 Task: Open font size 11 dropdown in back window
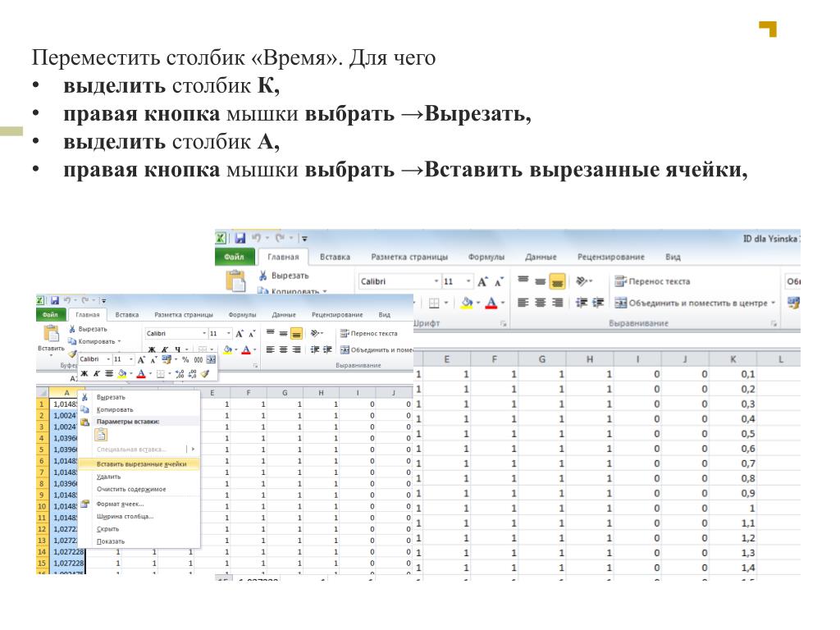pos(468,281)
